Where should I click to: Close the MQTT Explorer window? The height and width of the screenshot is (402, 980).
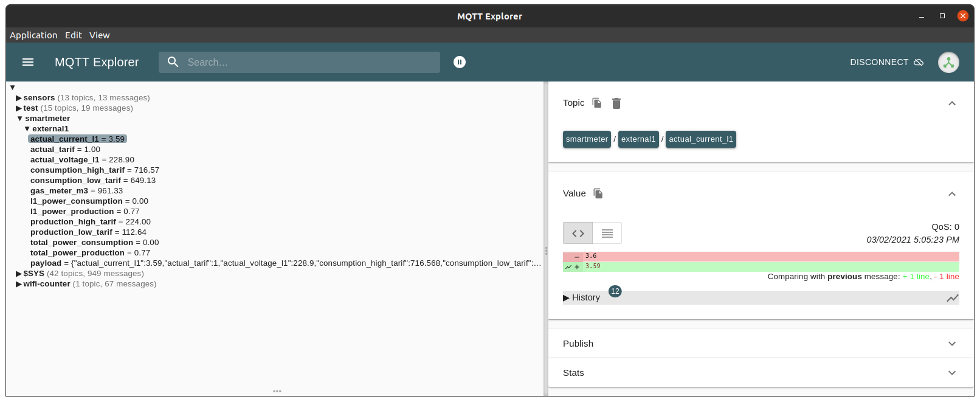[963, 16]
